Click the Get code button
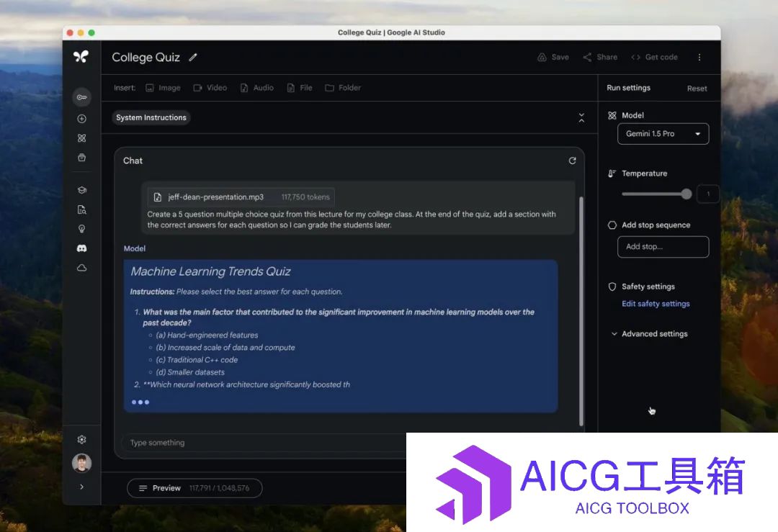778x532 pixels. [654, 57]
